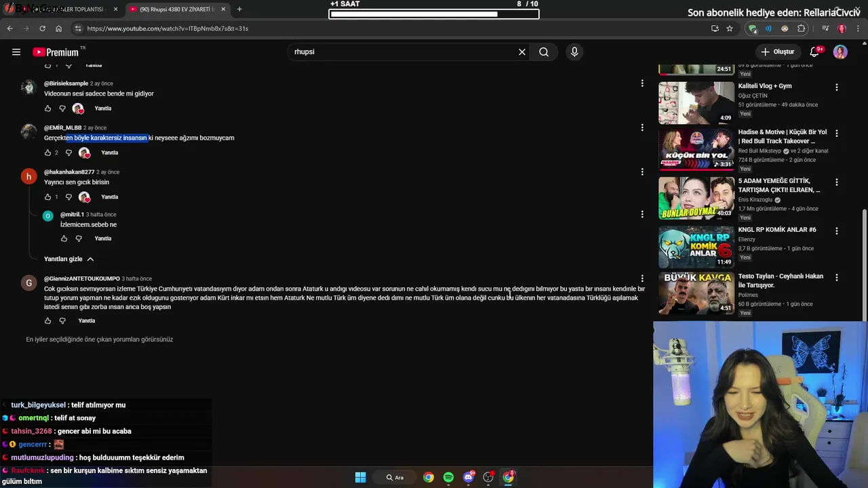
Task: Like the @EMİR_MLBB comment
Action: 47,152
